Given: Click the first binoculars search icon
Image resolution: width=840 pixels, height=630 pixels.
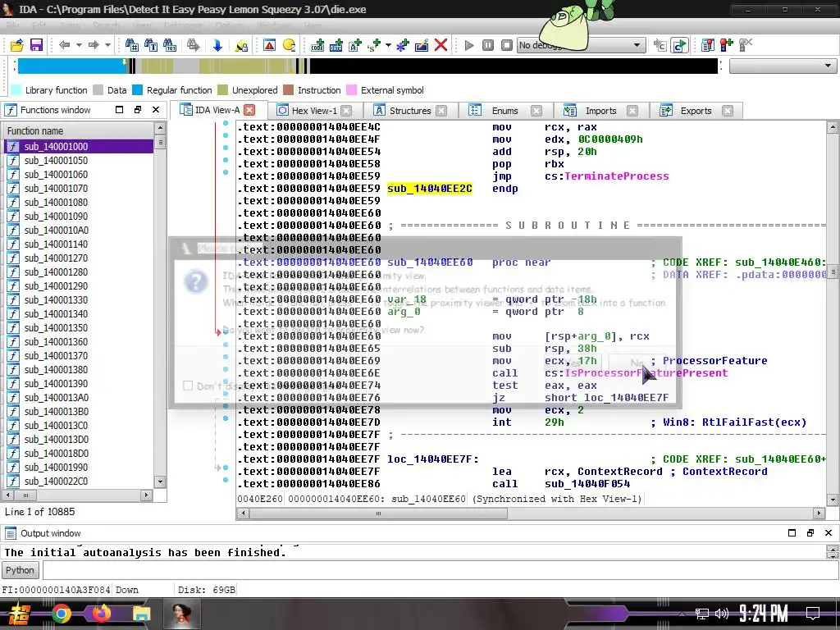Looking at the screenshot, I should tap(131, 45).
